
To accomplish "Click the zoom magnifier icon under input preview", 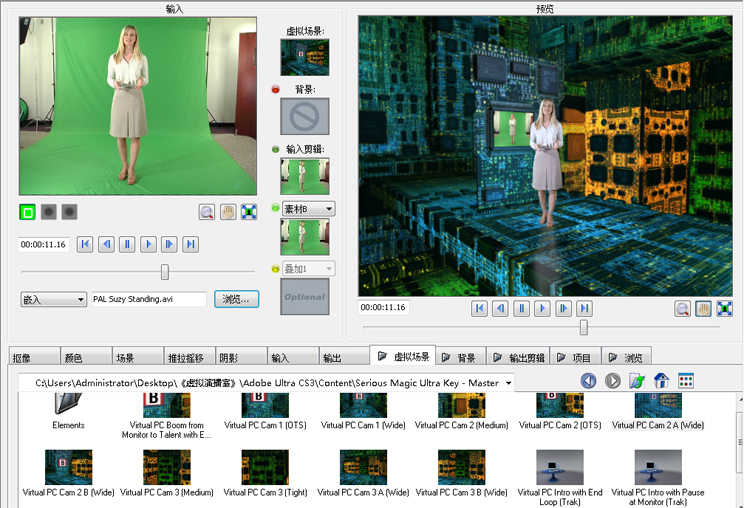I will click(x=207, y=211).
